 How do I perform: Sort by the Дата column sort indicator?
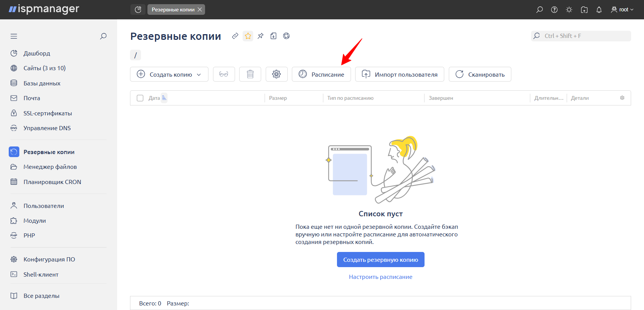[x=164, y=98]
